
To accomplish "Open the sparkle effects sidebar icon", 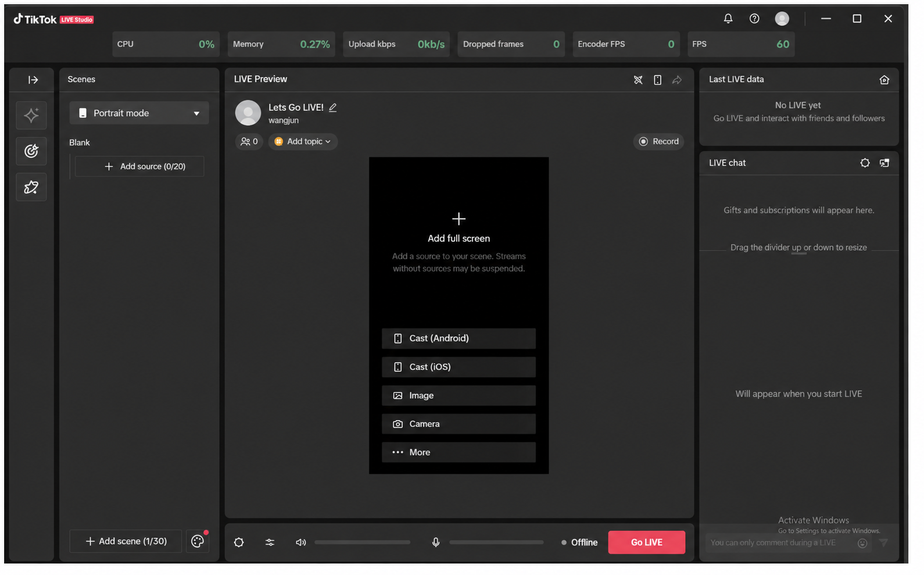I will 31,115.
